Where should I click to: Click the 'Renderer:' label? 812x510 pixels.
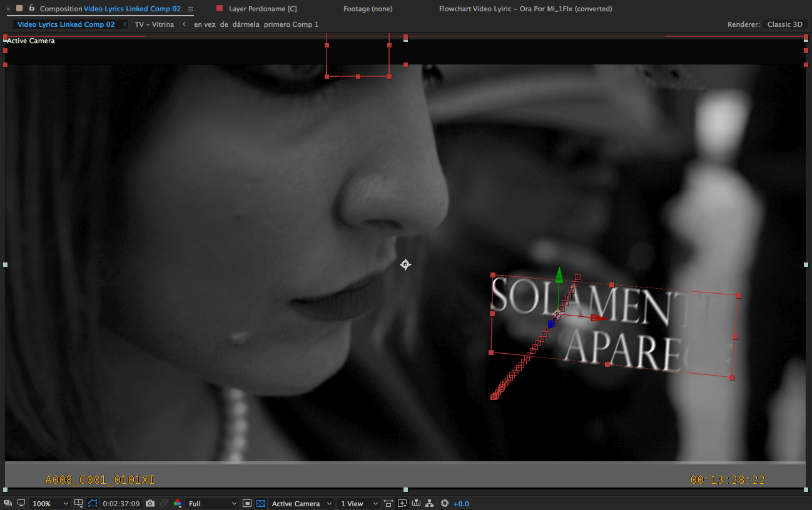tap(743, 24)
